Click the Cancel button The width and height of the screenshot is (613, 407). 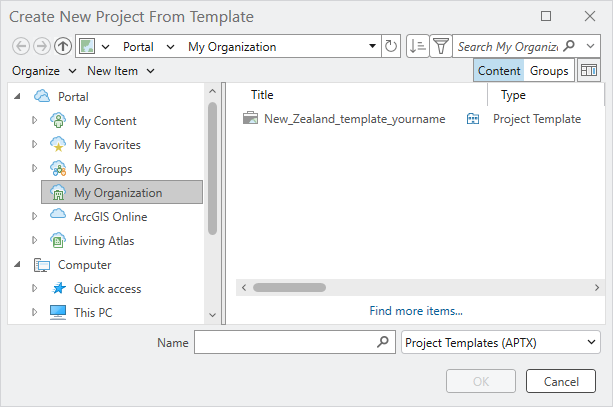coord(560,381)
